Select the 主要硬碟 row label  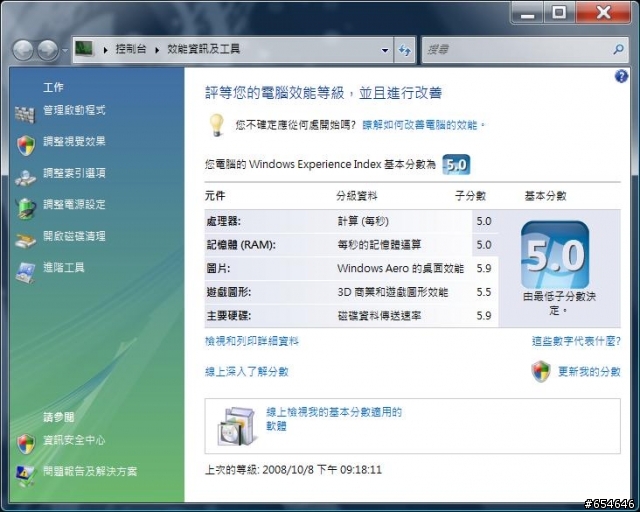click(229, 316)
